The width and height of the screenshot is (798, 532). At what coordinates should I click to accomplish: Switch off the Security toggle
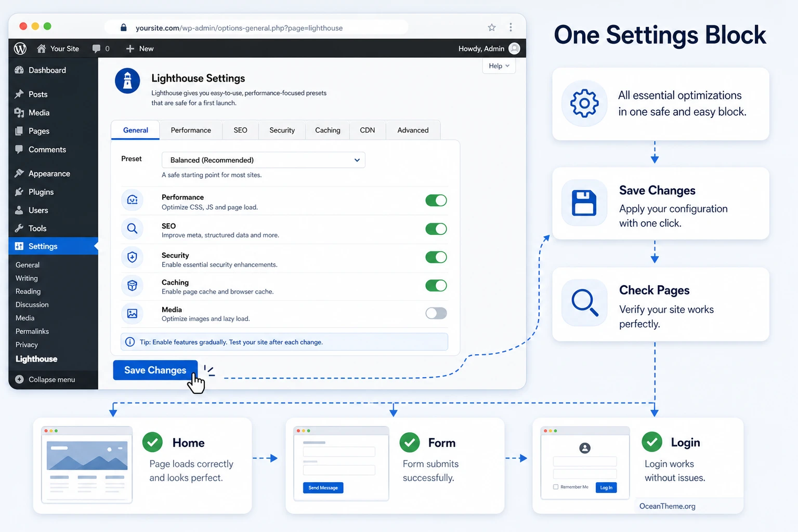pos(436,257)
